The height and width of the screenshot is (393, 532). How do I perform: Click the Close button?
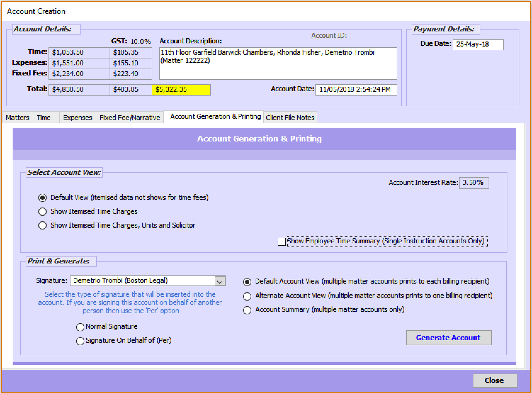495,380
